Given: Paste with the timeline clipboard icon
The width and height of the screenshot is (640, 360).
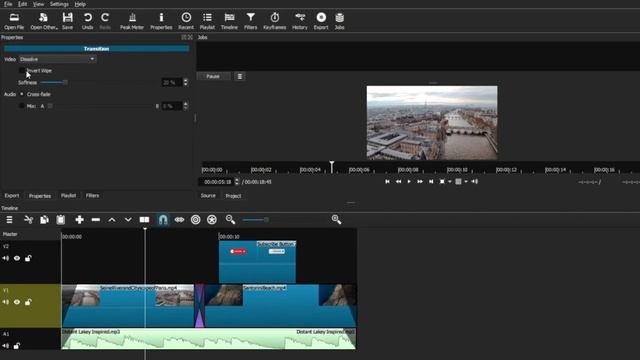Looking at the screenshot, I should coord(61,220).
